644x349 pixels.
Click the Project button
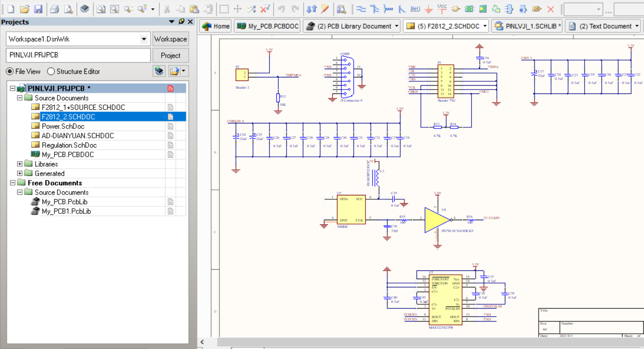click(170, 55)
